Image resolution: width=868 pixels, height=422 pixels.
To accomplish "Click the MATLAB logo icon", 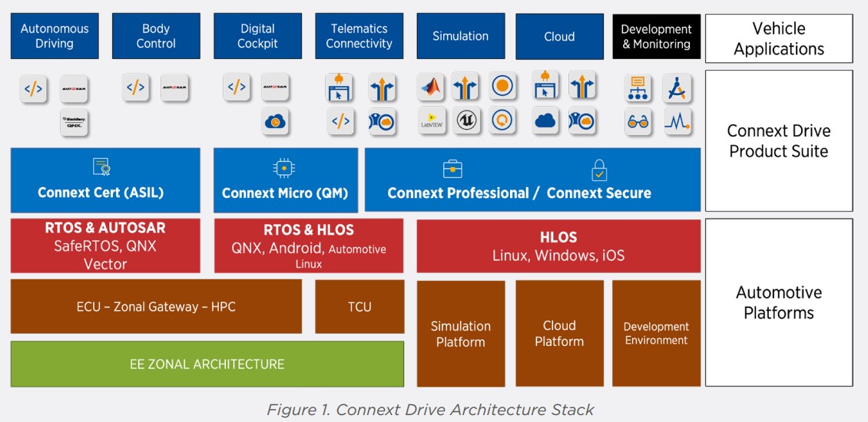I will 431,87.
